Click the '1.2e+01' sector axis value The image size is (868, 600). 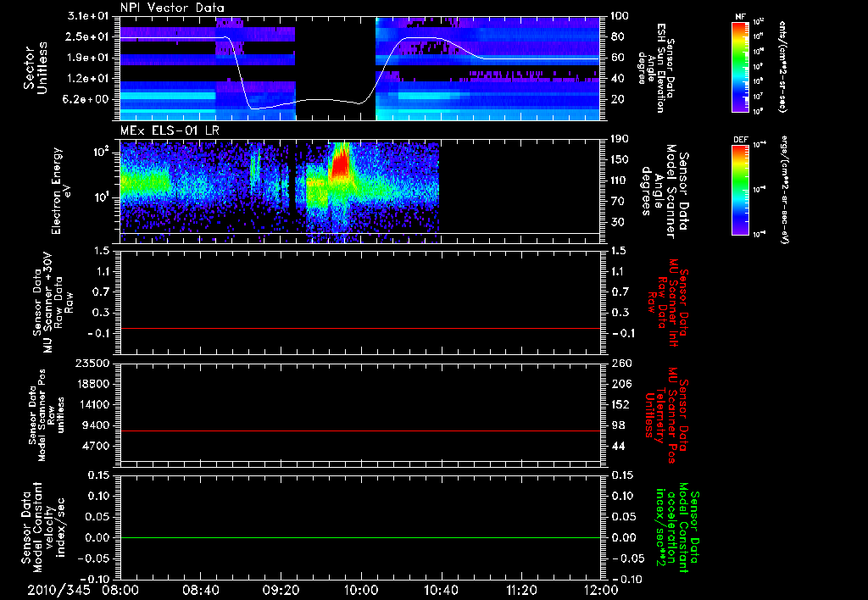pyautogui.click(x=88, y=79)
